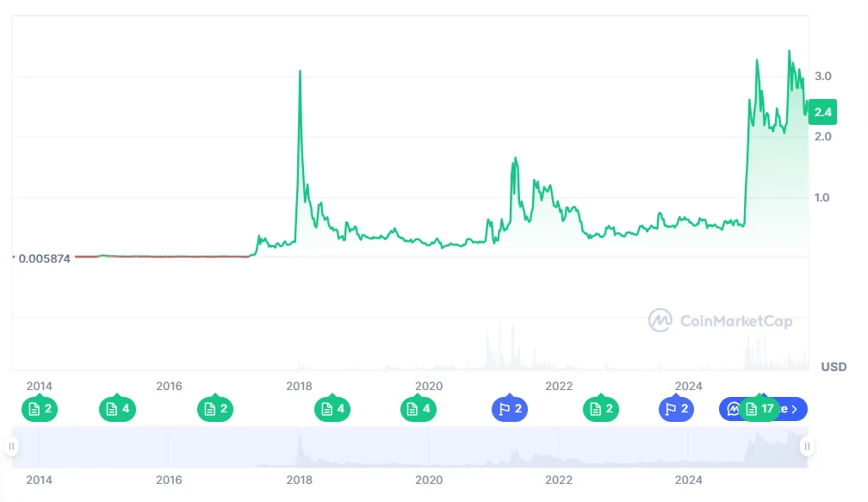Select the 2016 event marker labeled 2
Screen dimensions: 868x502
tap(215, 409)
